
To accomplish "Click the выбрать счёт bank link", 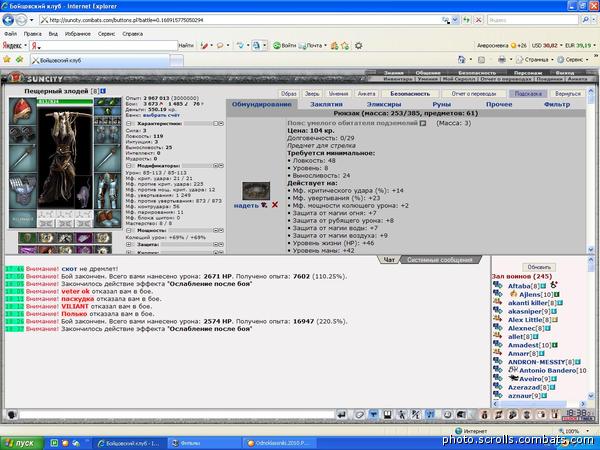I will click(x=161, y=115).
